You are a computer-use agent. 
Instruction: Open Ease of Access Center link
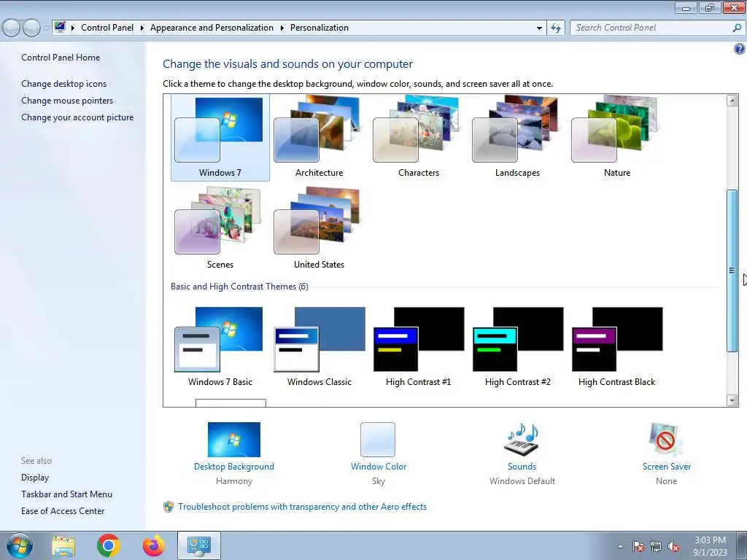63,511
